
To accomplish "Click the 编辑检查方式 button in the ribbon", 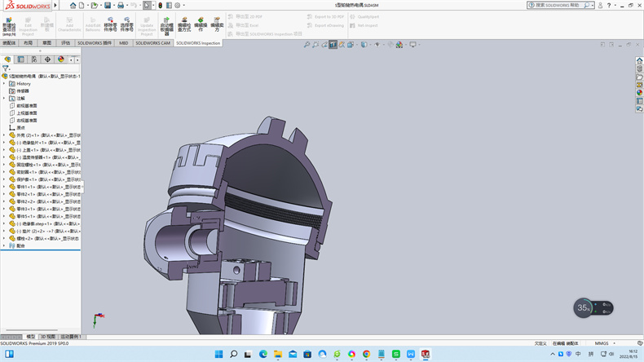I will coord(184,24).
